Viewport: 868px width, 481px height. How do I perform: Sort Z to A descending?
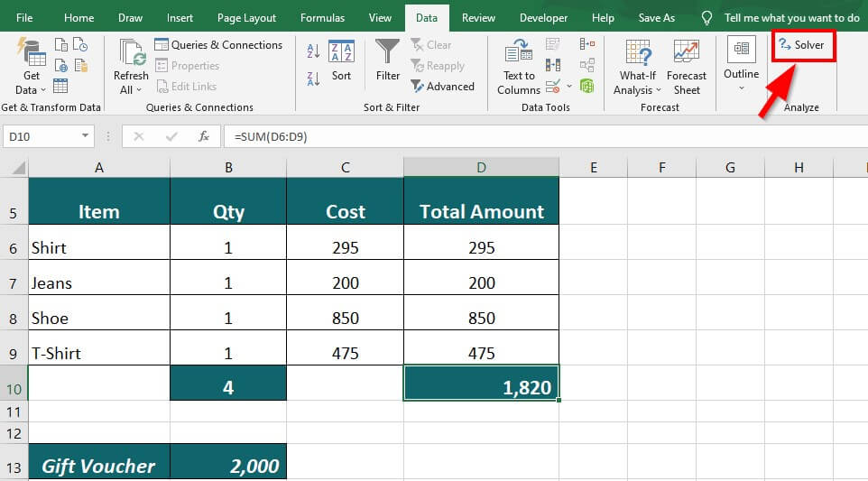(x=313, y=78)
